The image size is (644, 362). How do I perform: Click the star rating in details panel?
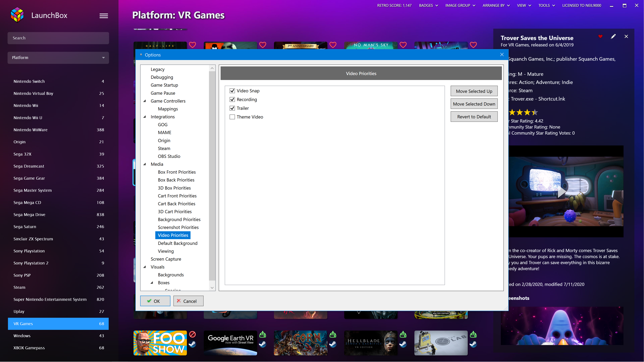523,112
